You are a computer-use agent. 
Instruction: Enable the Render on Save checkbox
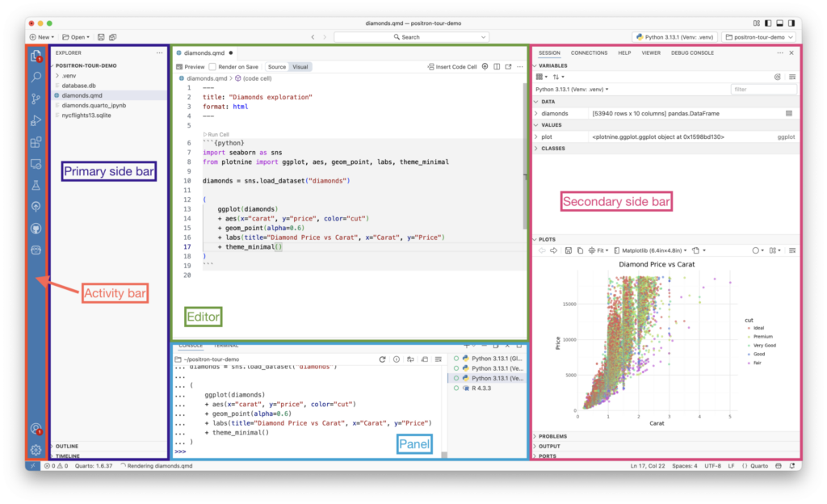click(212, 66)
